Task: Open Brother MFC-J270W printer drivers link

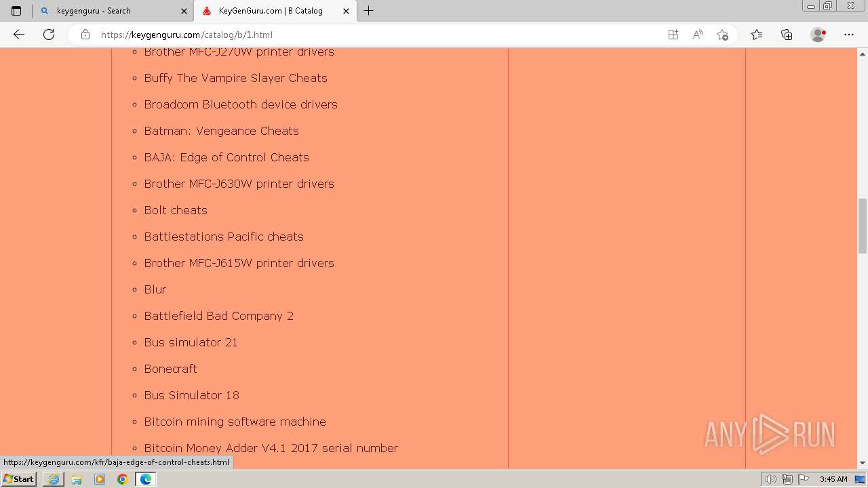Action: 239,52
